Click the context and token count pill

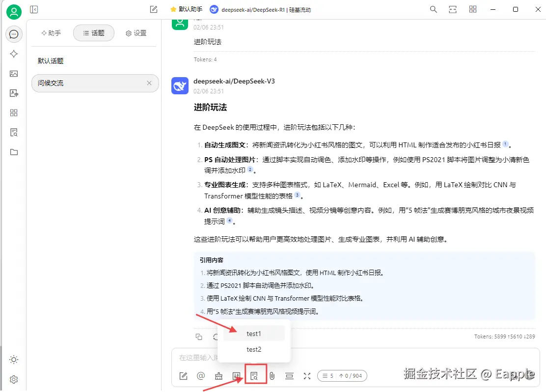pos(342,376)
